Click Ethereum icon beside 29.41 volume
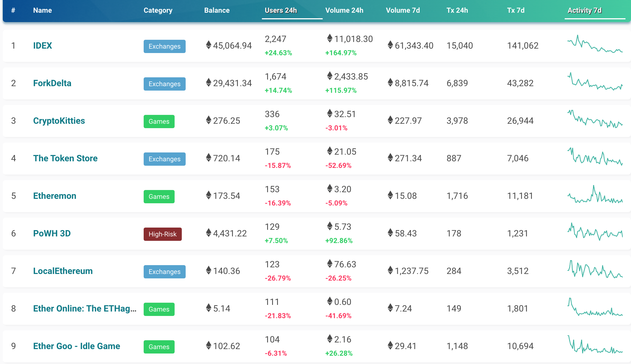 coord(390,345)
